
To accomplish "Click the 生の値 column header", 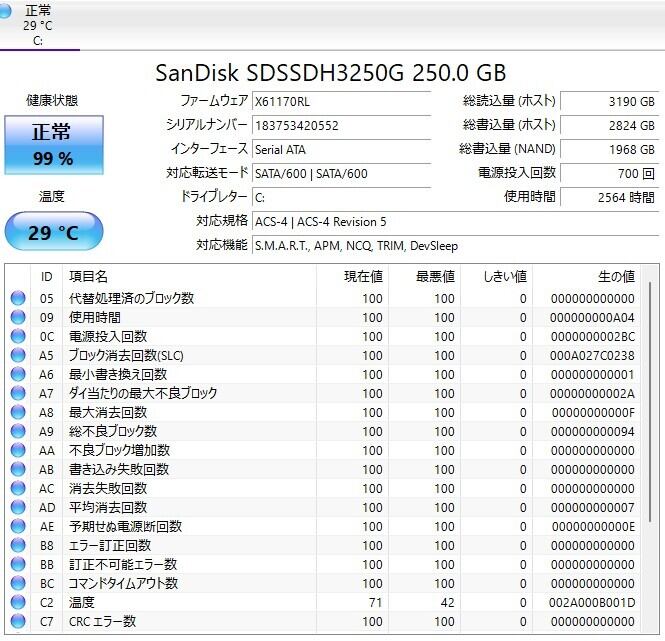I will (x=615, y=276).
